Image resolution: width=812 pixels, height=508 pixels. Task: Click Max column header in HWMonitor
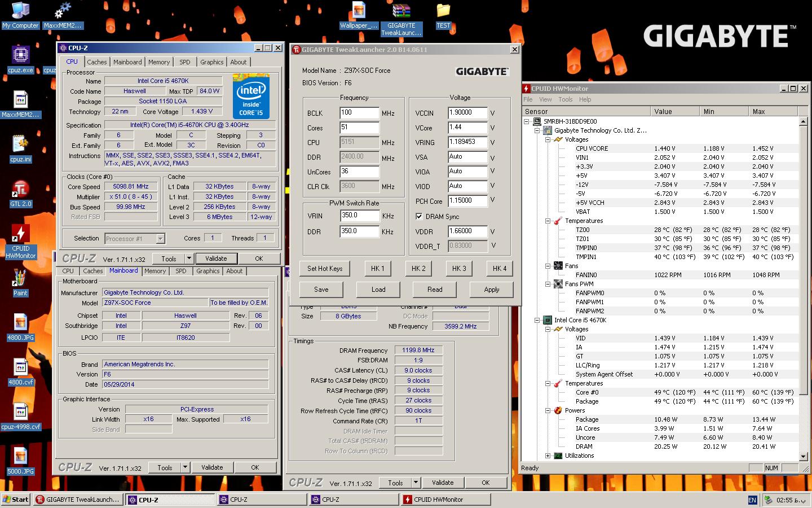click(x=773, y=112)
